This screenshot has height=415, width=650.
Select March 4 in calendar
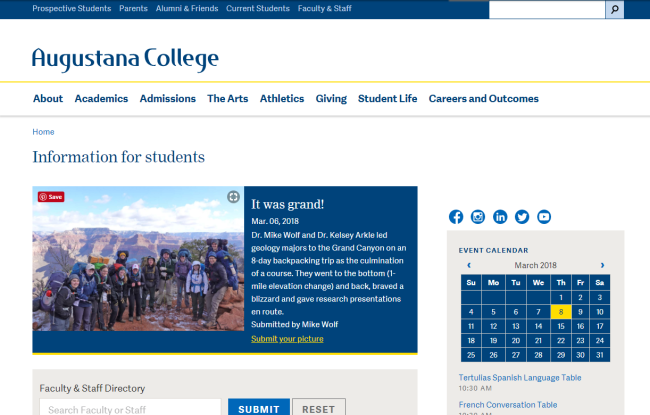471,312
